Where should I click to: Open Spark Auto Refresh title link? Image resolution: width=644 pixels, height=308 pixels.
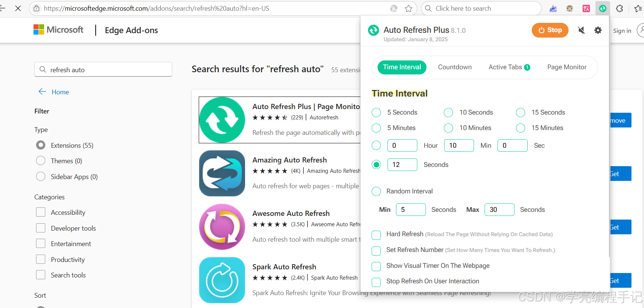(284, 267)
